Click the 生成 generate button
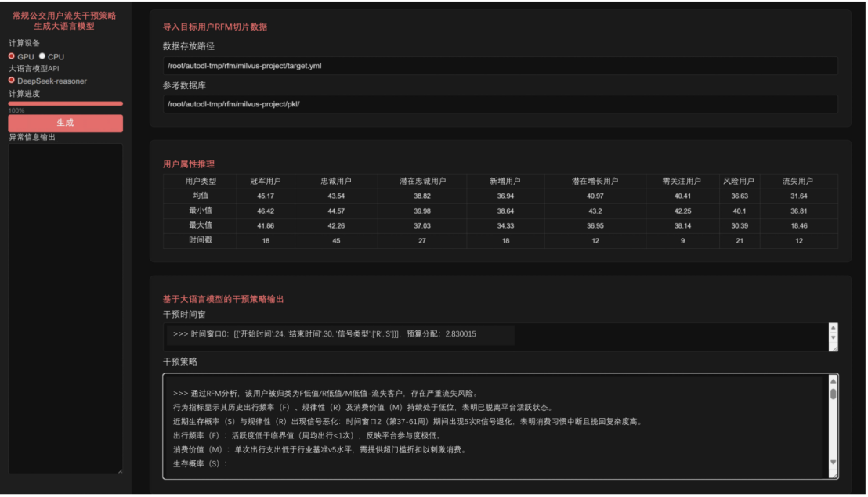 65,123
